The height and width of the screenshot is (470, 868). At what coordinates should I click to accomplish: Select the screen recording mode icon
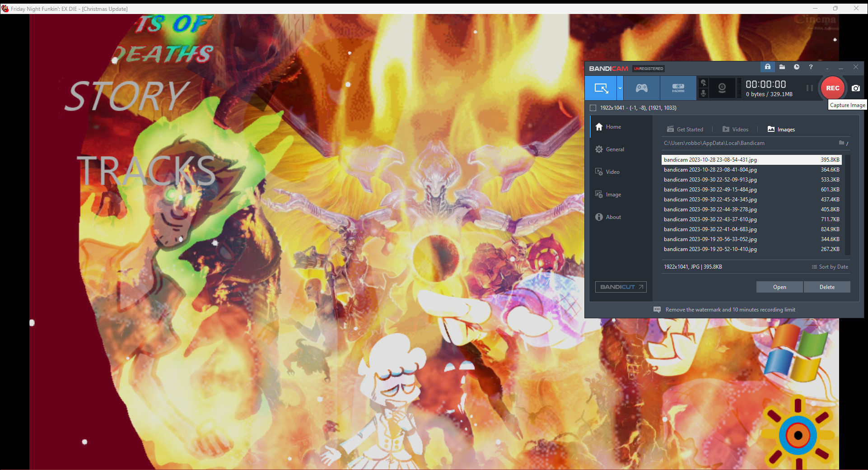tap(601, 88)
